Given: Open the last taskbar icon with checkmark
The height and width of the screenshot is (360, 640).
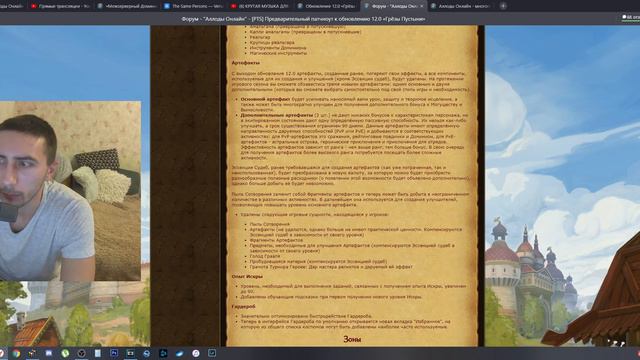Looking at the screenshot, I should [212, 353].
